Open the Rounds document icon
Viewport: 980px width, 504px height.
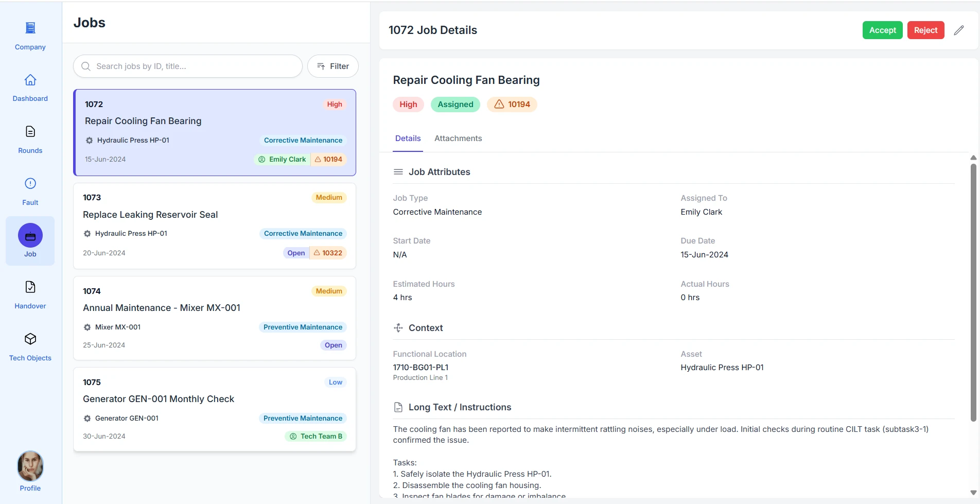click(30, 132)
